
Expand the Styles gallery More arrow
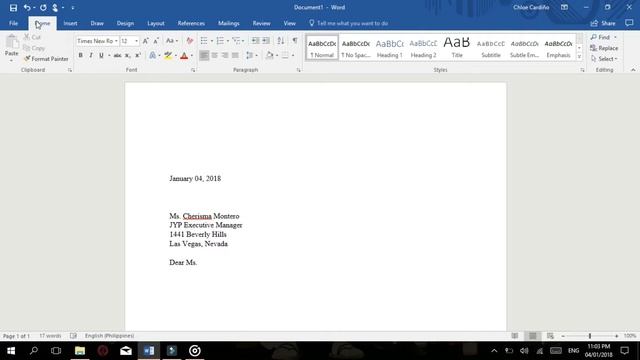[x=579, y=57]
